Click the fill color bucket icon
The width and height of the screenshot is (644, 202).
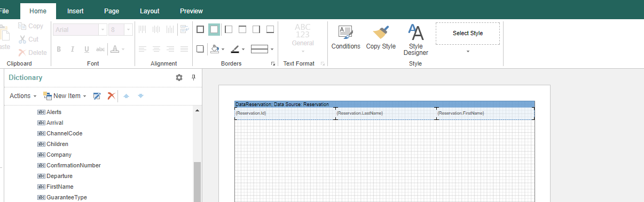215,49
